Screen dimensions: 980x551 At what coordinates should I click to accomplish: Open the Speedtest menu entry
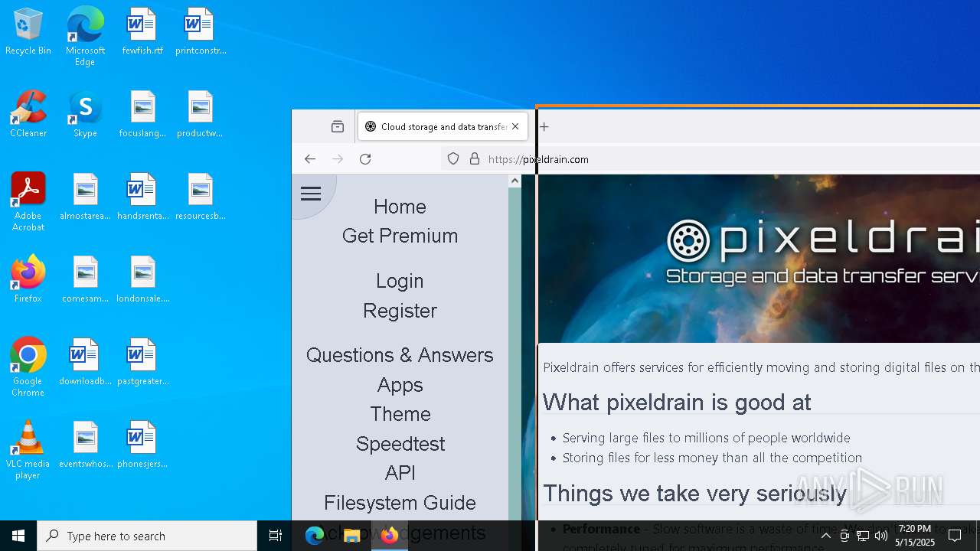[x=400, y=444]
